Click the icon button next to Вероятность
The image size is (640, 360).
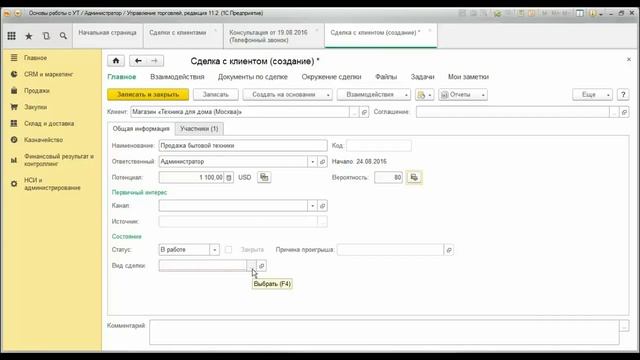(414, 177)
